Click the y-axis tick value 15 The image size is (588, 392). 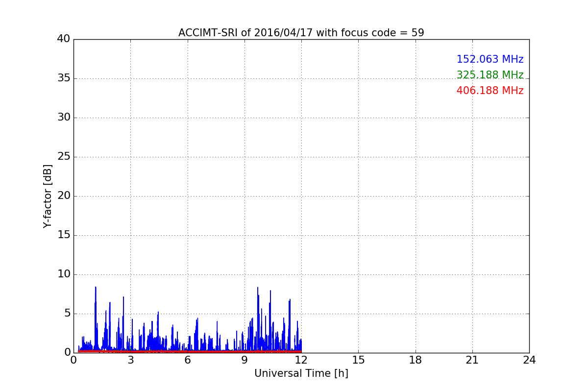click(64, 235)
